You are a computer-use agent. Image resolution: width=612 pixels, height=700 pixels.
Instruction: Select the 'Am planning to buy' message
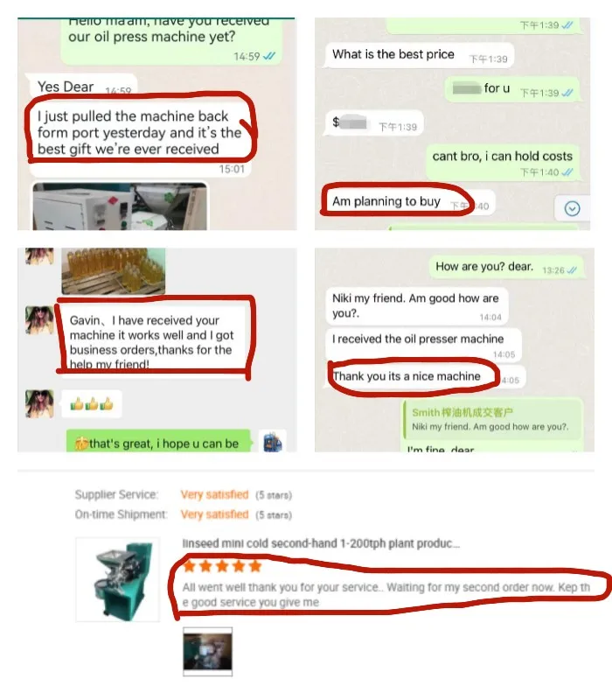click(x=408, y=202)
